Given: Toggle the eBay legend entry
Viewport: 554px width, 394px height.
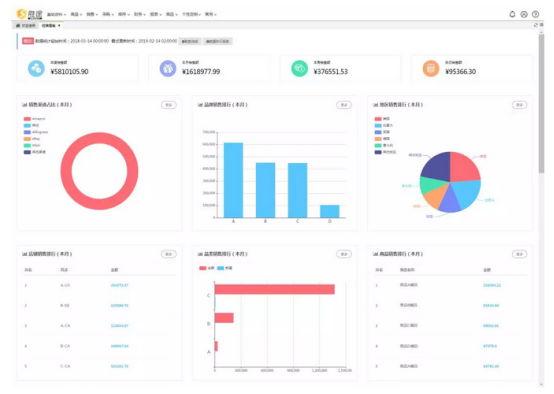Looking at the screenshot, I should click(x=32, y=139).
